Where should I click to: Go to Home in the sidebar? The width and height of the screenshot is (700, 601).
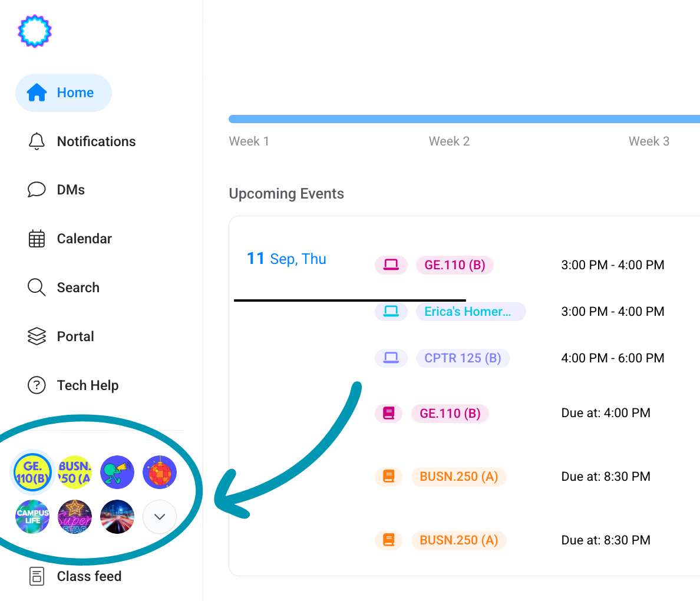tap(64, 93)
